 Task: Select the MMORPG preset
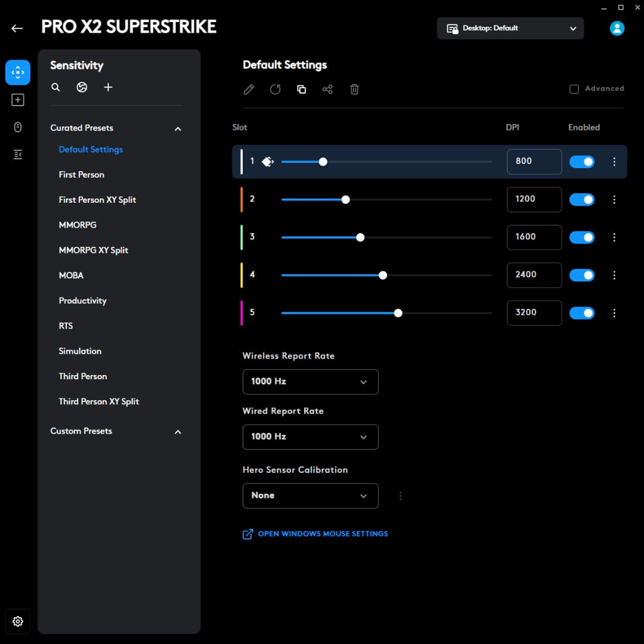[x=78, y=225]
